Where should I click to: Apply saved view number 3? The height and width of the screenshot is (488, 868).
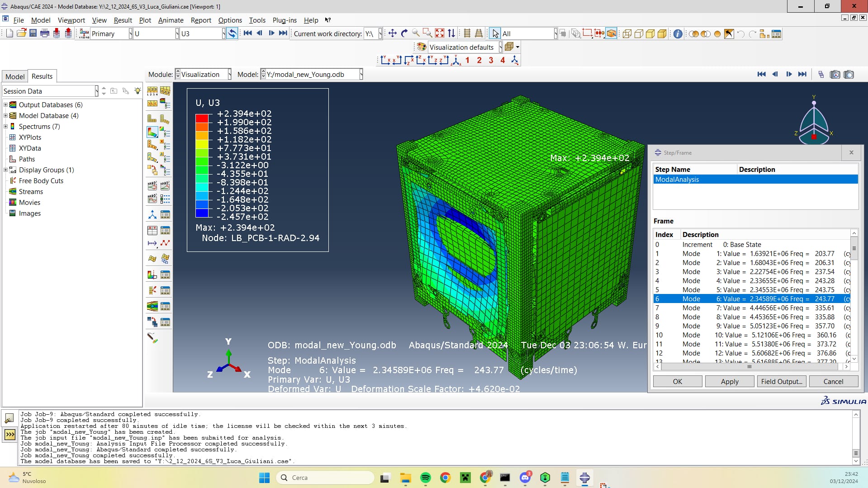491,60
